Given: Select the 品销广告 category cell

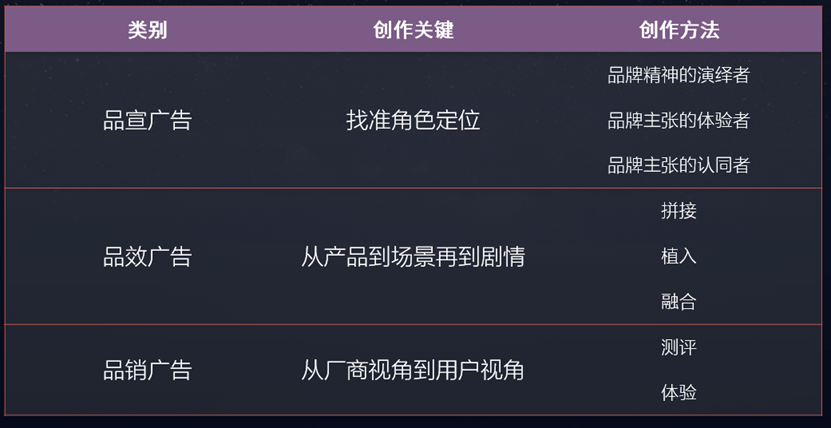Looking at the screenshot, I should (x=147, y=371).
